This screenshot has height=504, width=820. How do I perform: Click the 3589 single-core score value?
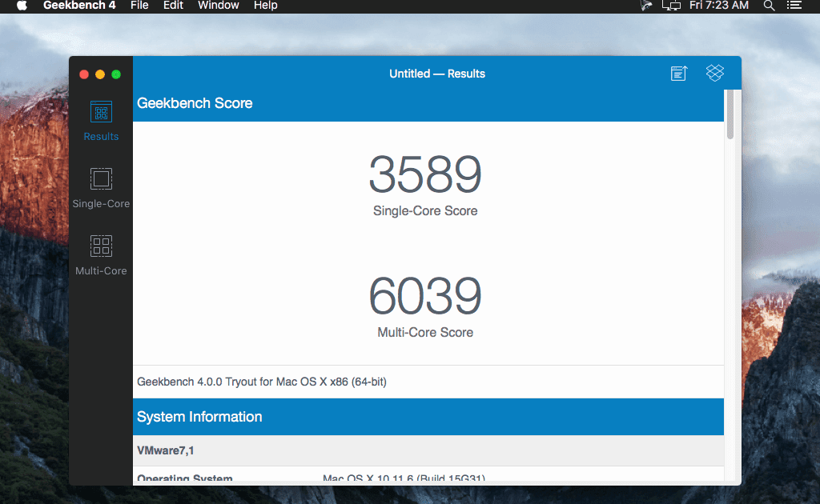[425, 174]
